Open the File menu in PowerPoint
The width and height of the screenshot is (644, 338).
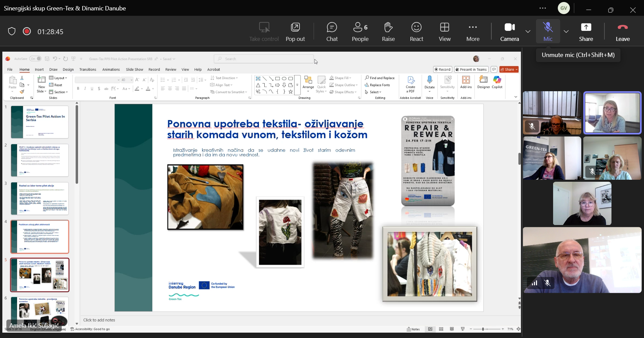(x=10, y=69)
